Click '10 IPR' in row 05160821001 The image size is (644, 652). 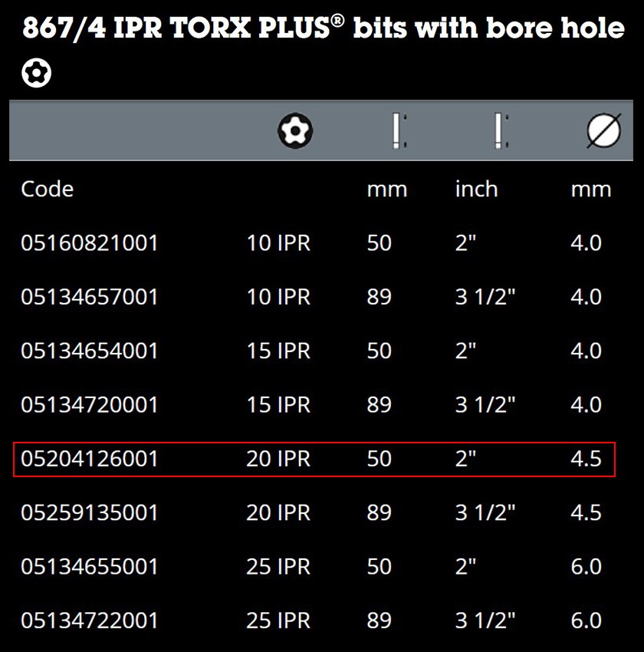278,243
